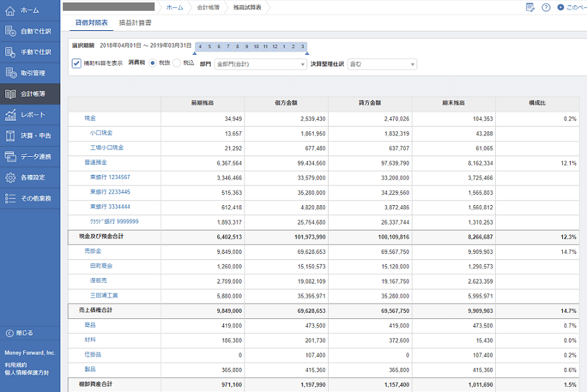Switch to the 損益計算書 tab
The image size is (587, 392).
(x=135, y=23)
